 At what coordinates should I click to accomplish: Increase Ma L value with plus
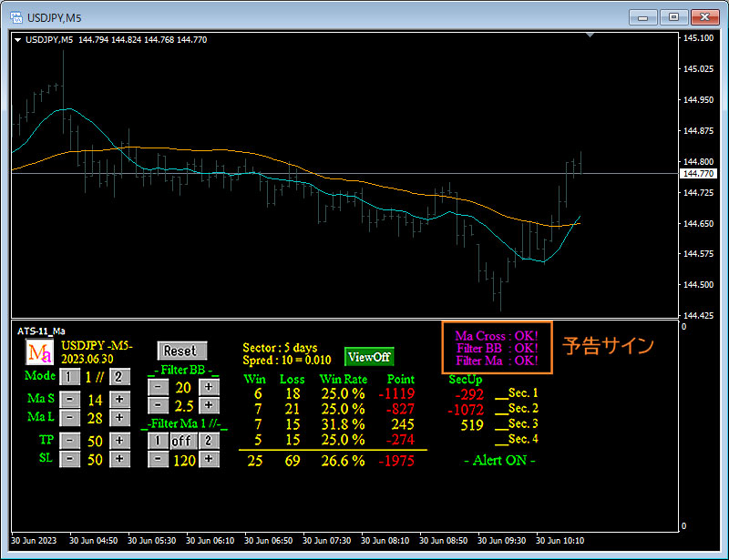coord(119,417)
